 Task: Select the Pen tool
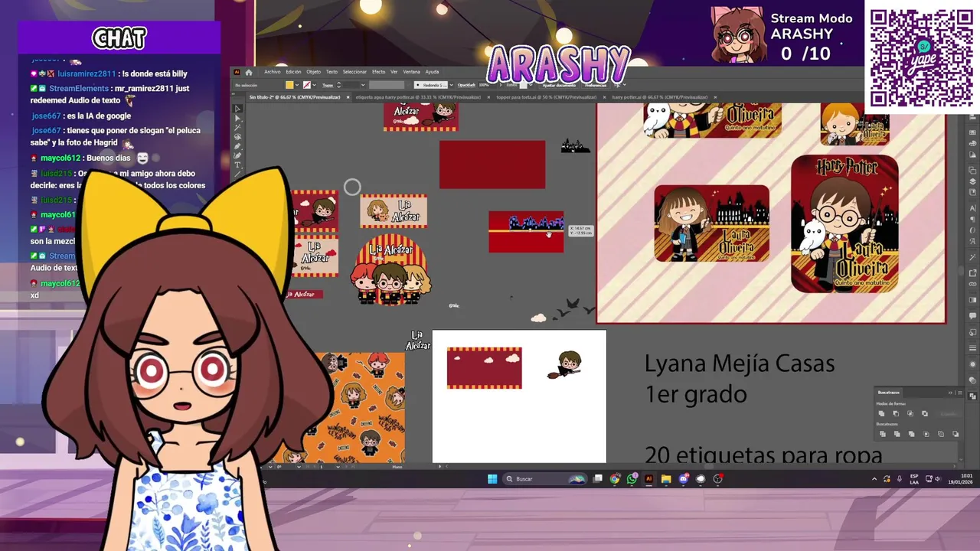(x=237, y=146)
